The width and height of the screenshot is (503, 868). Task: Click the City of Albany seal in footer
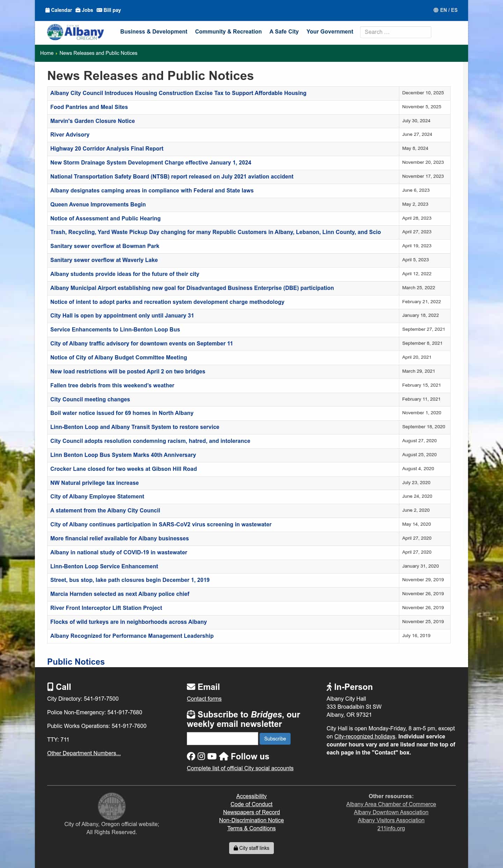pos(111,806)
